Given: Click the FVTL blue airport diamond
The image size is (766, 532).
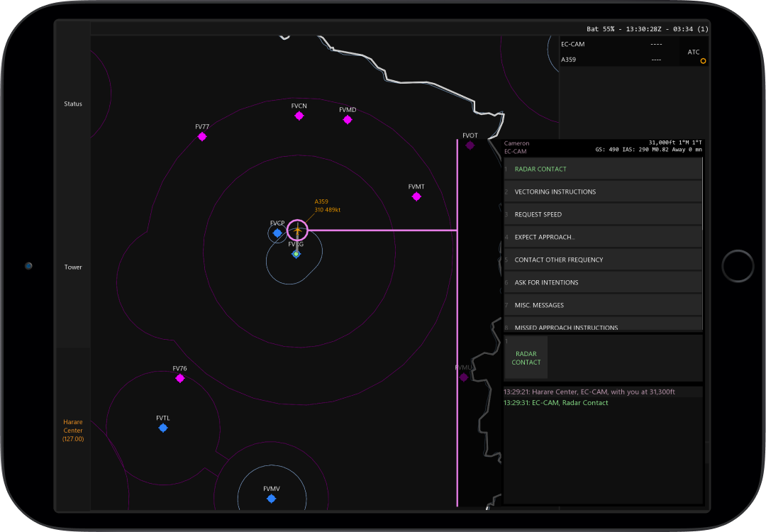Looking at the screenshot, I should pos(163,428).
